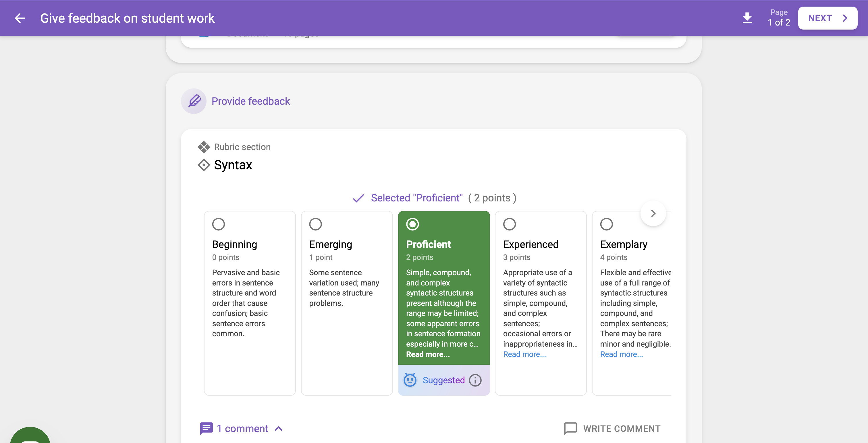Open Read more under Experienced
Screen dimensions: 868x443
524,354
